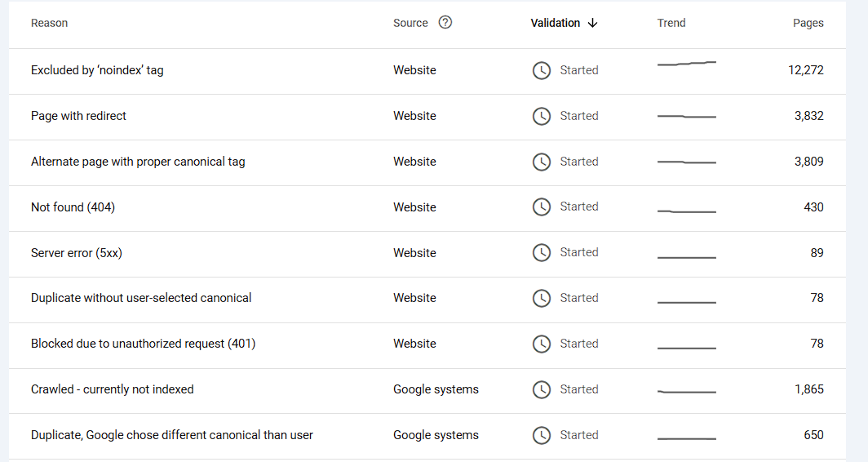
Task: Click the Reason column header
Action: [x=49, y=23]
